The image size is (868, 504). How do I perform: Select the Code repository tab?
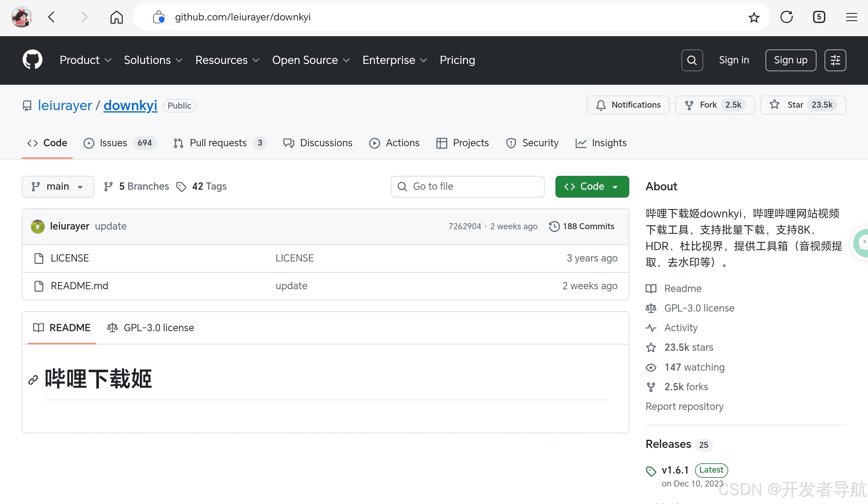click(47, 143)
